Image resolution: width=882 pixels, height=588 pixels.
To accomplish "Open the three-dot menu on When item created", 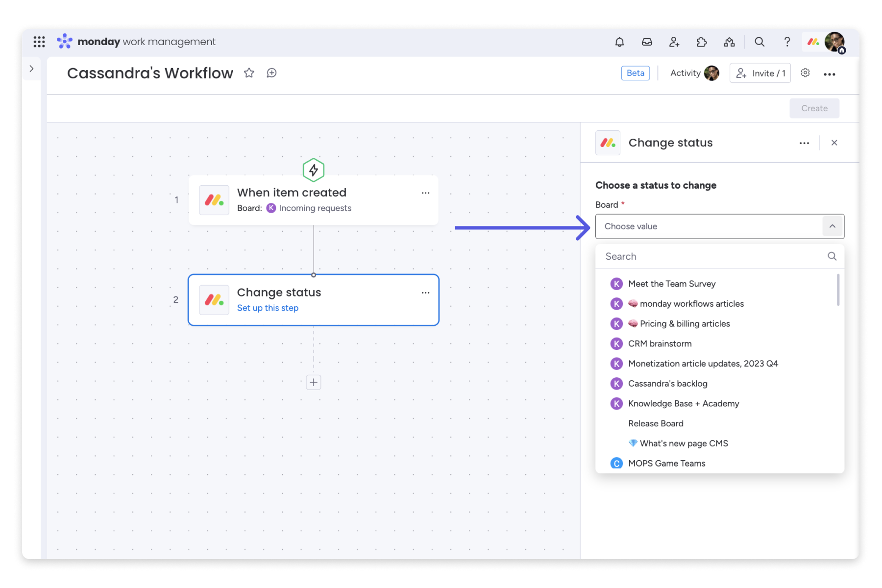I will click(x=425, y=193).
